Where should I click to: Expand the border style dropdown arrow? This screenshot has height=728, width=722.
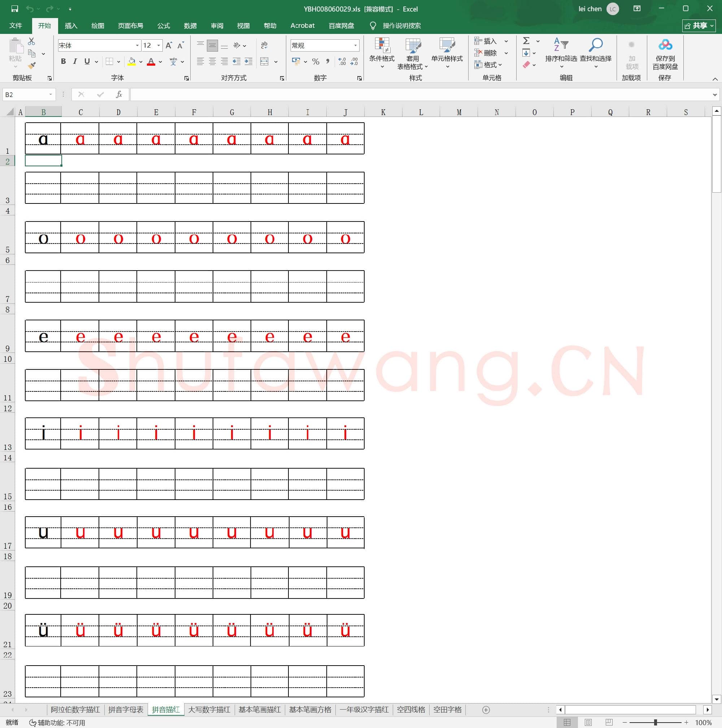118,61
